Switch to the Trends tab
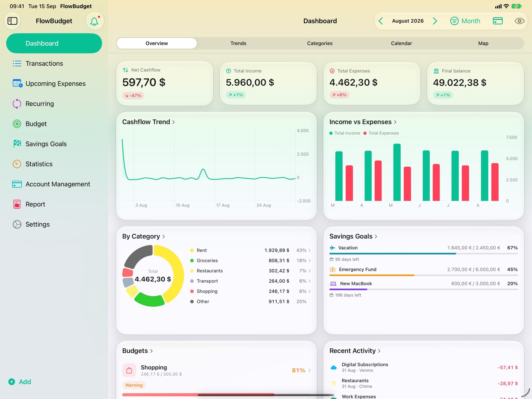 (x=238, y=43)
